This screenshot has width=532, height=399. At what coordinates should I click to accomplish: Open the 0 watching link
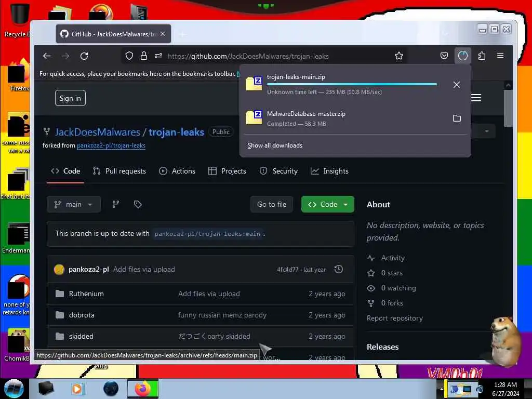click(x=391, y=288)
